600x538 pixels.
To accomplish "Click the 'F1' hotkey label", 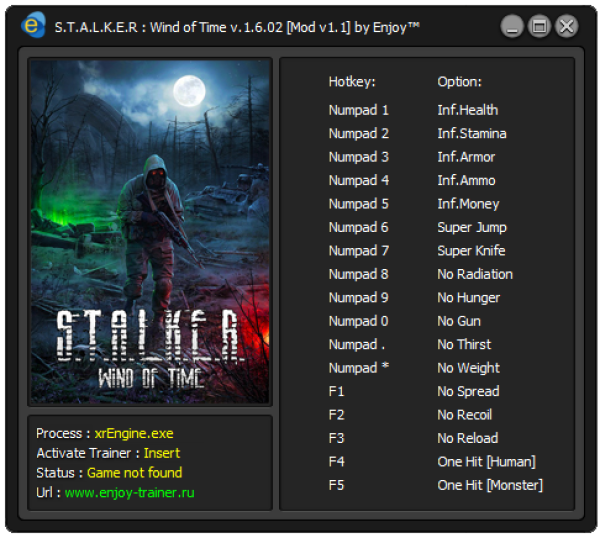I will point(336,391).
